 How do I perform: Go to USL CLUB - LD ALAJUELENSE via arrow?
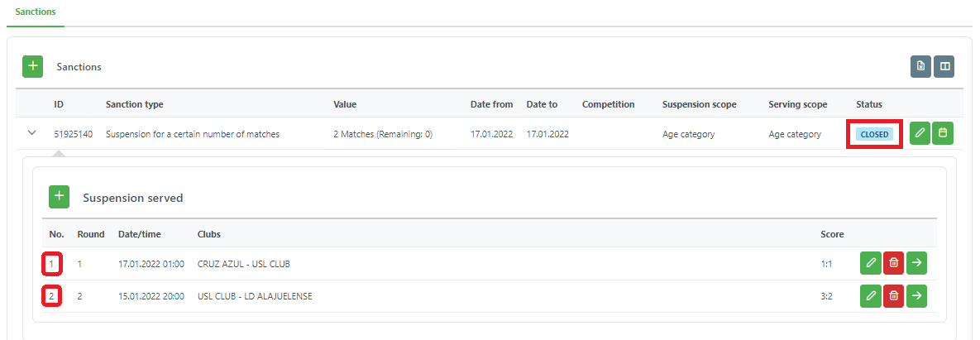[x=916, y=295]
